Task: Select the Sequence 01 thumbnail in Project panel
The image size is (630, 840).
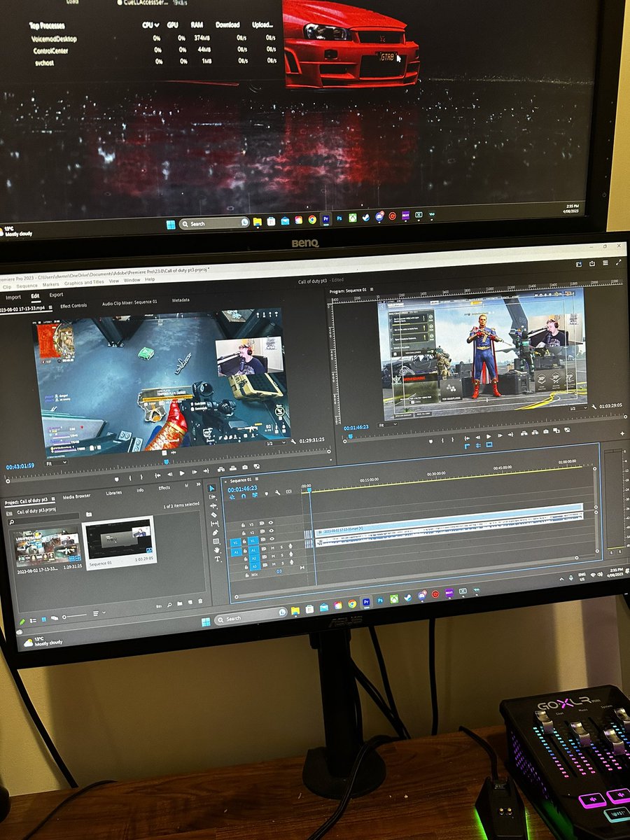Action: [119, 538]
